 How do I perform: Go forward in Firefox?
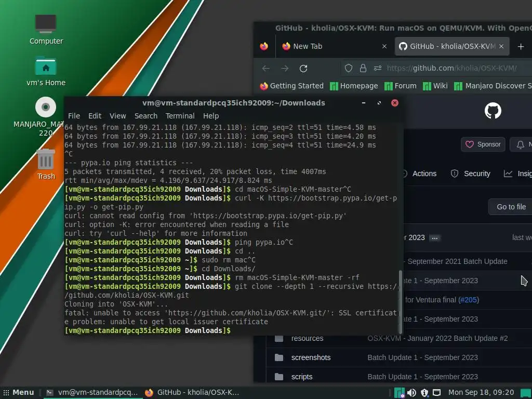[285, 68]
